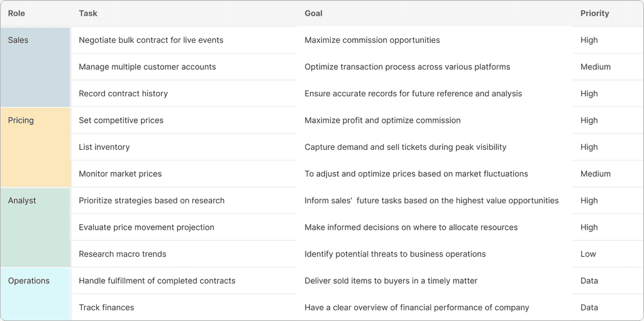The height and width of the screenshot is (321, 644).
Task: Click the 'Maximize commission opportunities' goal cell
Action: coord(435,40)
